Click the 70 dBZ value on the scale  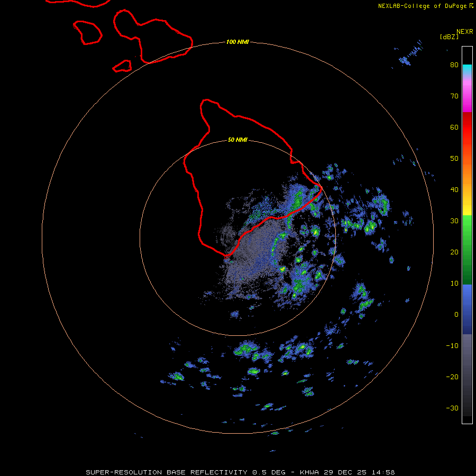pos(454,96)
